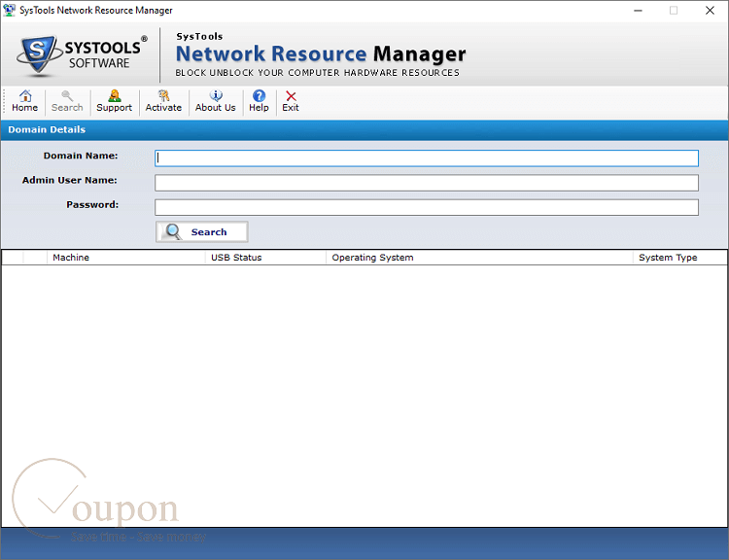Click into the Password field
Image resolution: width=729 pixels, height=560 pixels.
point(427,207)
